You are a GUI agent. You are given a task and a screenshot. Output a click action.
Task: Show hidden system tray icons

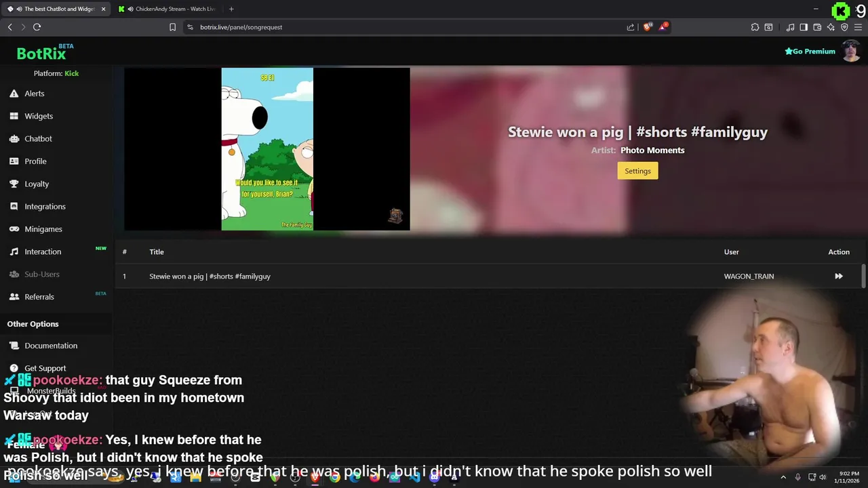(783, 477)
